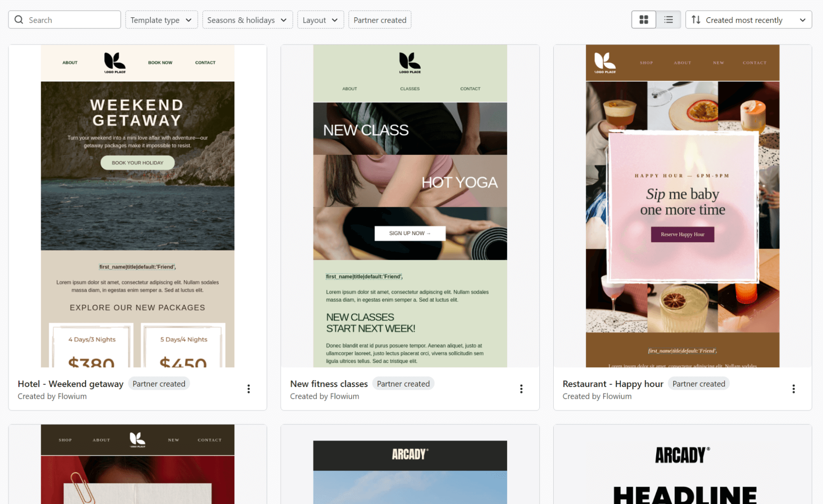Open options menu for New fitness classes
The width and height of the screenshot is (823, 504).
pyautogui.click(x=521, y=389)
